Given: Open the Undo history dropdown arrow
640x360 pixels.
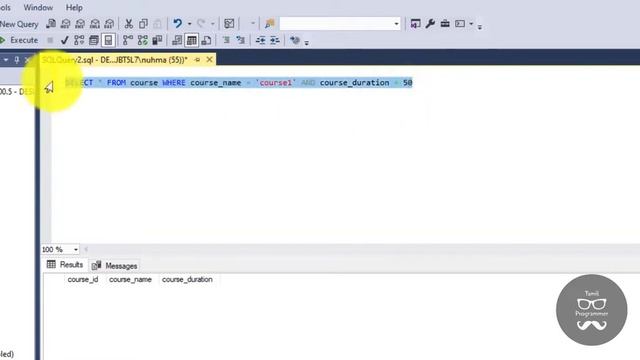Looking at the screenshot, I should click(189, 24).
